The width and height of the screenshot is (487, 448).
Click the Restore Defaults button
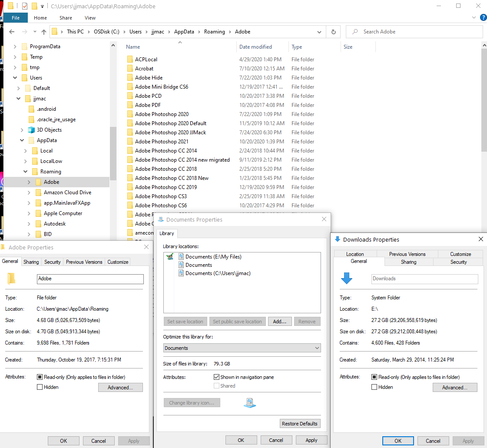[x=300, y=423]
